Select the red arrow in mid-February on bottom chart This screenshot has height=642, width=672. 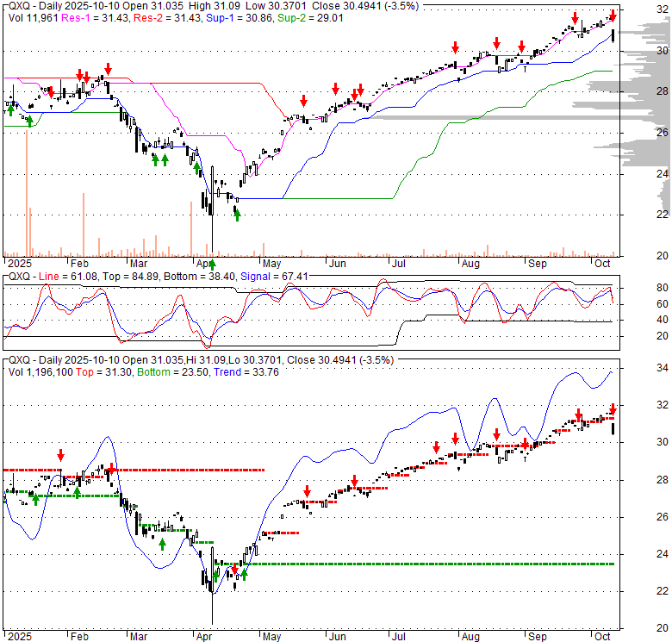point(111,467)
